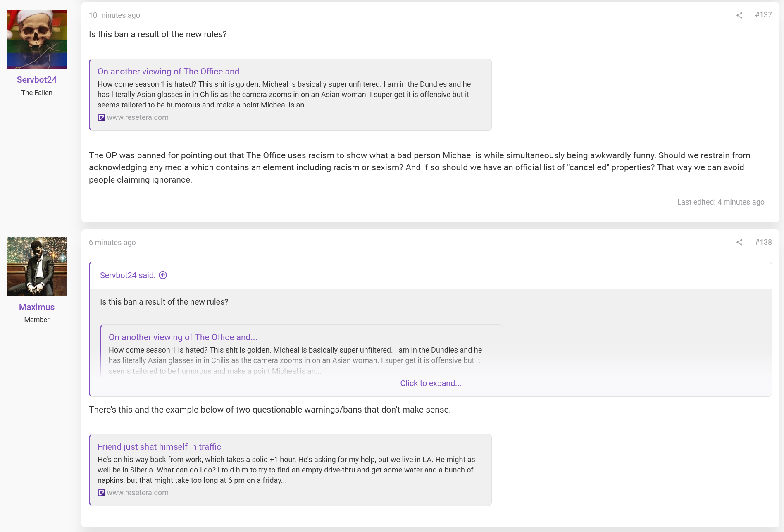Open quoted Office thread title inside Maximus's post
This screenshot has width=784, height=532.
[183, 337]
